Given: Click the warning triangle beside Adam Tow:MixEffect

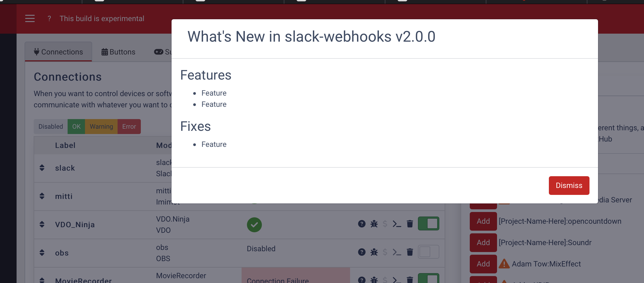Looking at the screenshot, I should point(505,264).
